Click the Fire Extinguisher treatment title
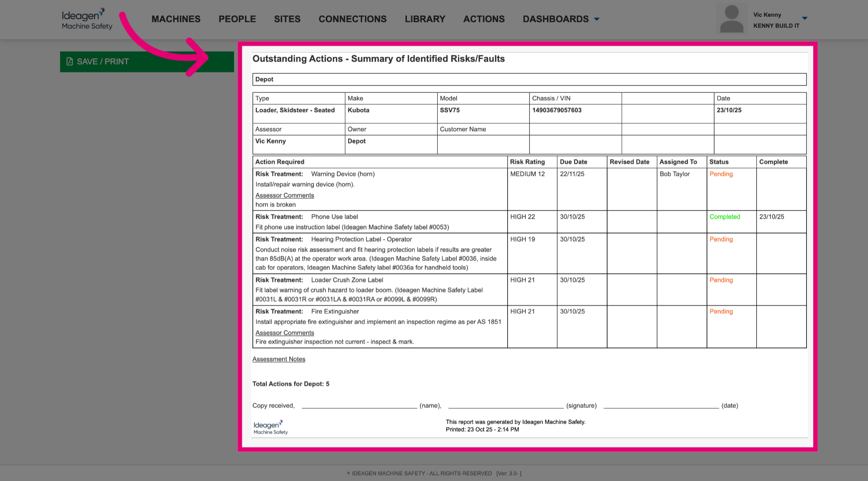This screenshot has width=868, height=481. click(335, 311)
